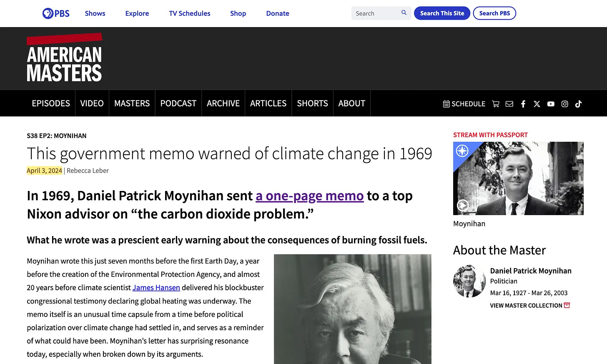Click the Moynihan caption under the video
Viewport: 607px width, 364px height.
pyautogui.click(x=469, y=224)
